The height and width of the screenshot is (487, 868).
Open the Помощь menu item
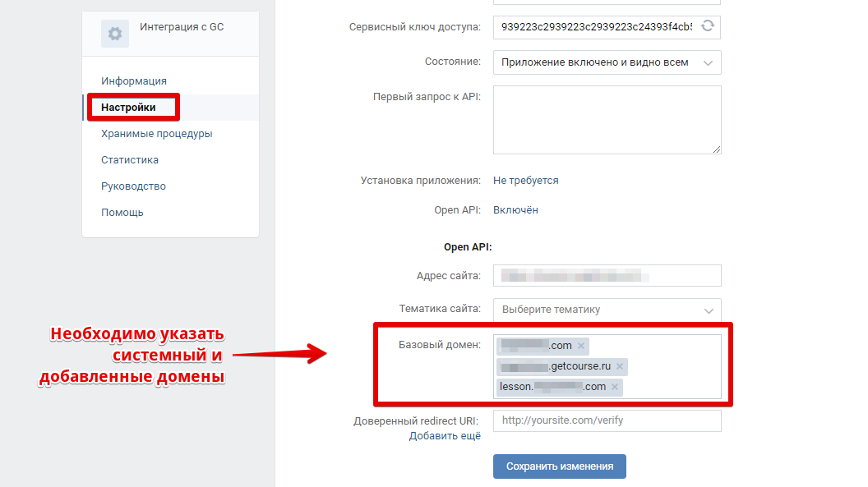click(x=122, y=212)
